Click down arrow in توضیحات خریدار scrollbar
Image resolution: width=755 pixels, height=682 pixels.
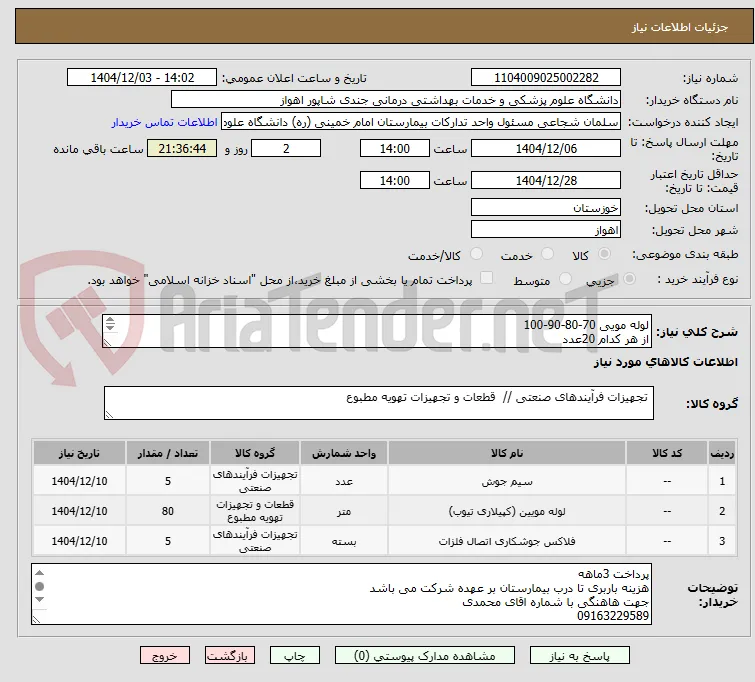39,600
